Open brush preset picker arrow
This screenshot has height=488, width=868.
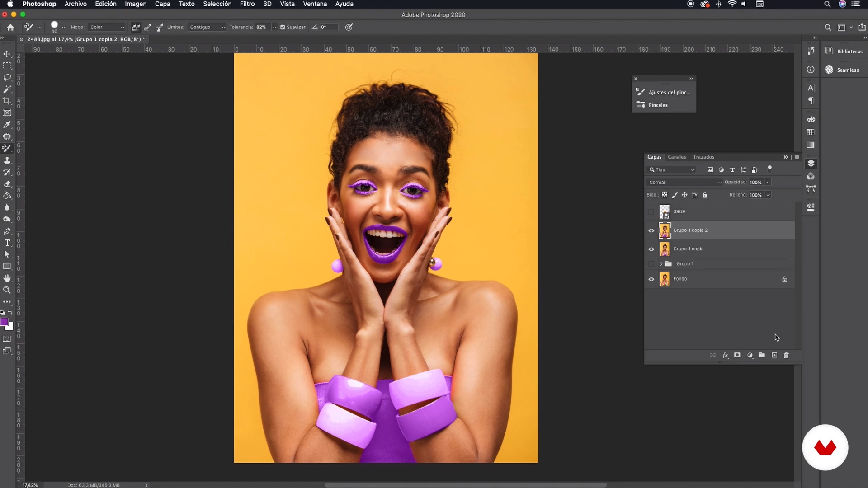[64, 27]
